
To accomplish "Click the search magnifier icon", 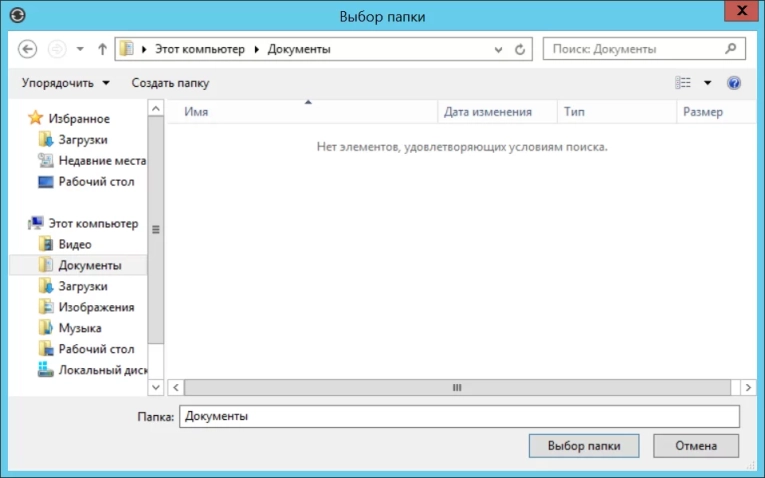I will 731,48.
